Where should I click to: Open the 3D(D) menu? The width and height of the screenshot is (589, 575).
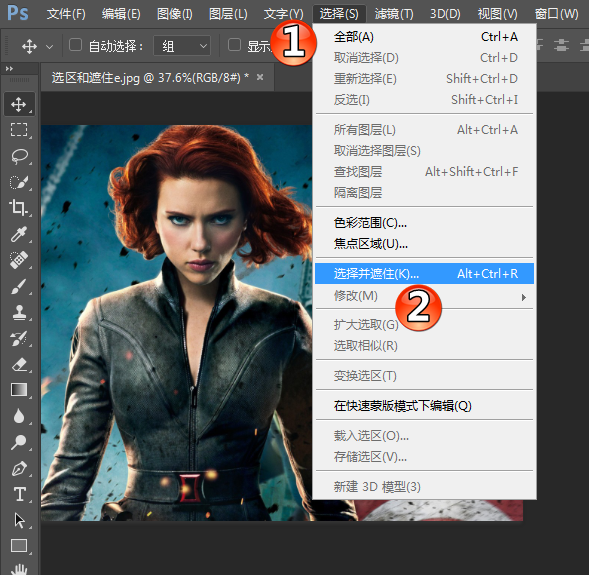pyautogui.click(x=445, y=14)
